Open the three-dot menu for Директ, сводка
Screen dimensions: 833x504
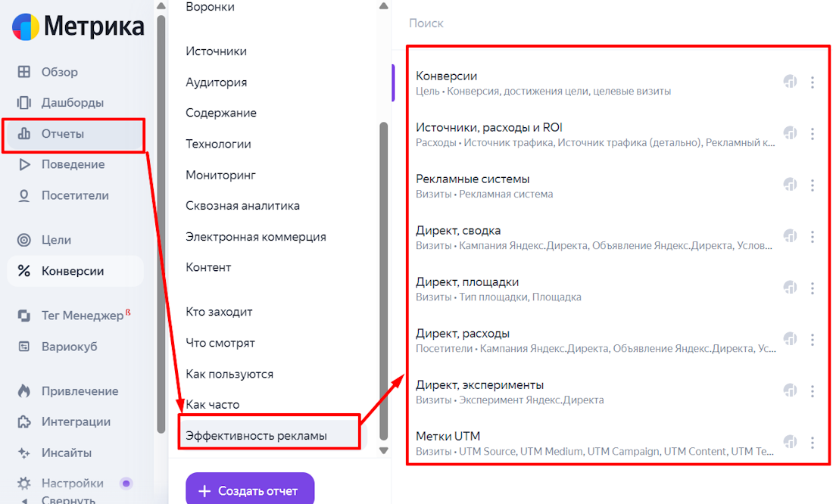[813, 235]
